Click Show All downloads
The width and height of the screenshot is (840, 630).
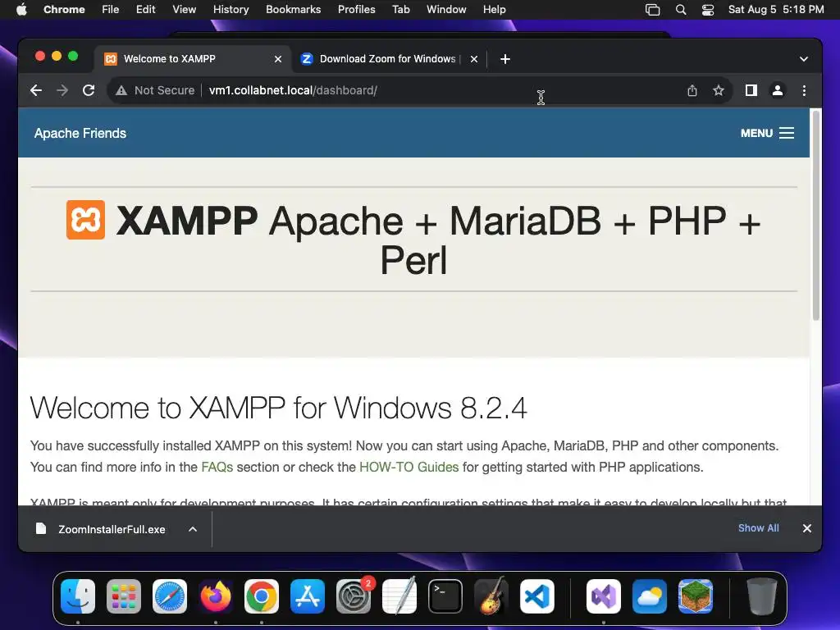click(x=759, y=528)
